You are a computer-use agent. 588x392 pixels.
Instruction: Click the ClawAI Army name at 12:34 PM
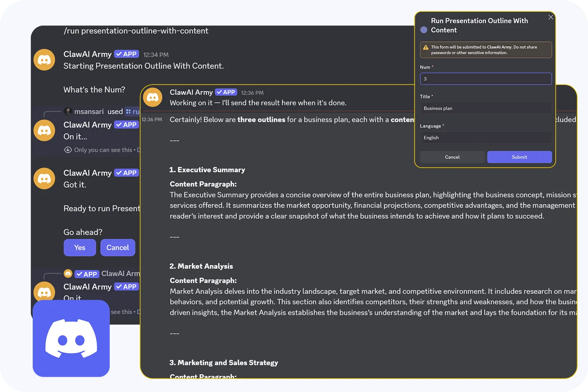click(x=88, y=54)
